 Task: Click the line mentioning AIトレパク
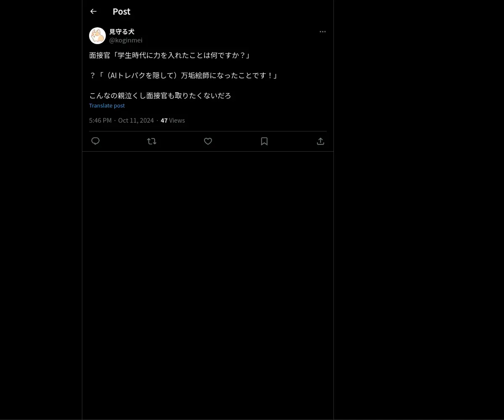tap(184, 75)
